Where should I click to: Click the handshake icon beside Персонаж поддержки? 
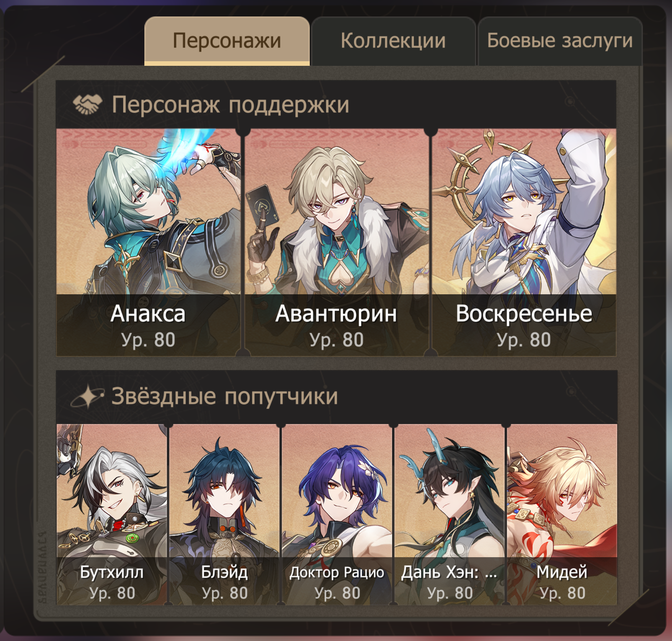point(88,104)
